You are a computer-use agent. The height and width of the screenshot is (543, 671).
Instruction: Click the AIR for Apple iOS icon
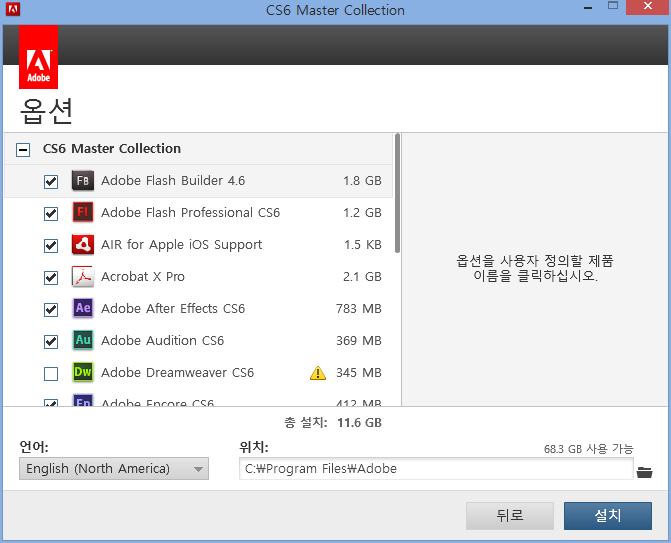click(83, 244)
